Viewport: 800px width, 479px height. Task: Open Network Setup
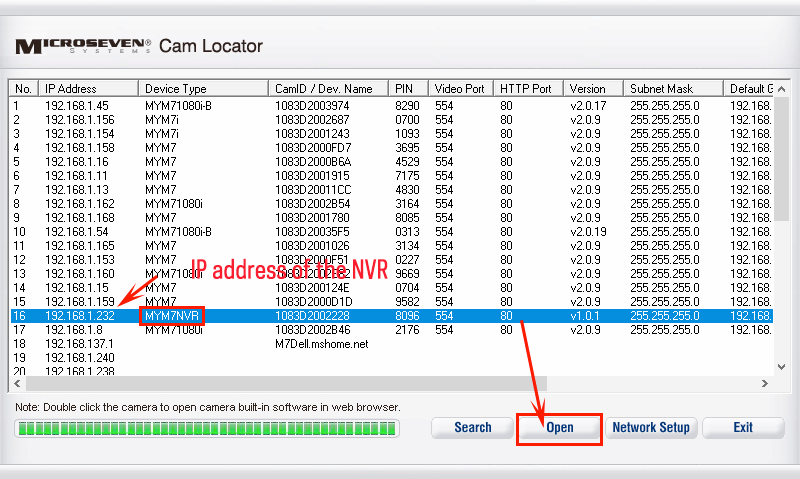pyautogui.click(x=651, y=427)
